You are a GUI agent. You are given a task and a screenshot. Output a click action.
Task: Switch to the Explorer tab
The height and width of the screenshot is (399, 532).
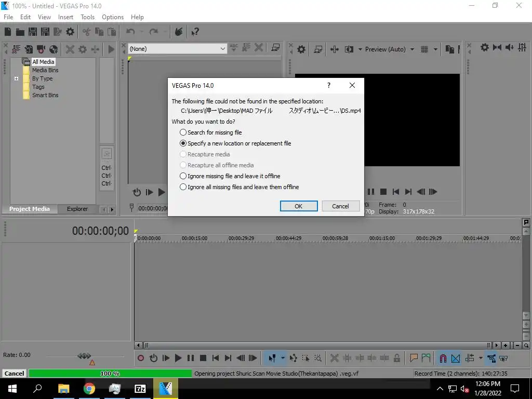[x=77, y=209]
